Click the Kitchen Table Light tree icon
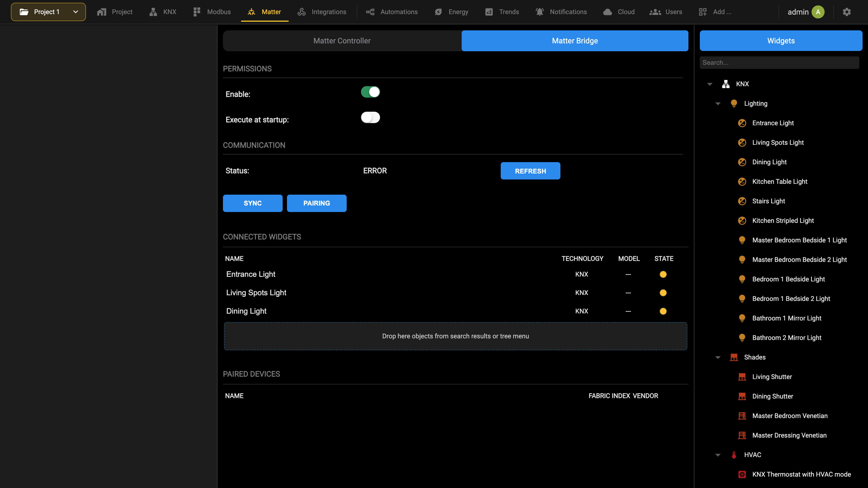The image size is (868, 488). (742, 182)
